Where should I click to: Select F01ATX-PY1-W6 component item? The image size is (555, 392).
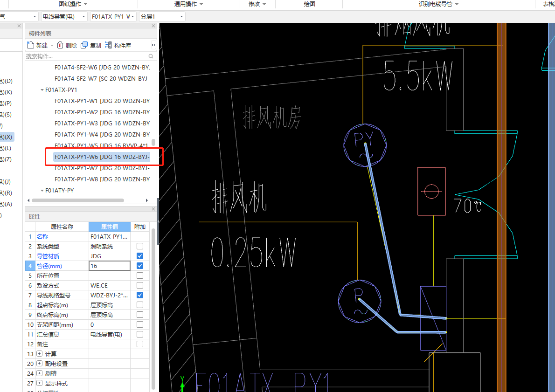(102, 157)
